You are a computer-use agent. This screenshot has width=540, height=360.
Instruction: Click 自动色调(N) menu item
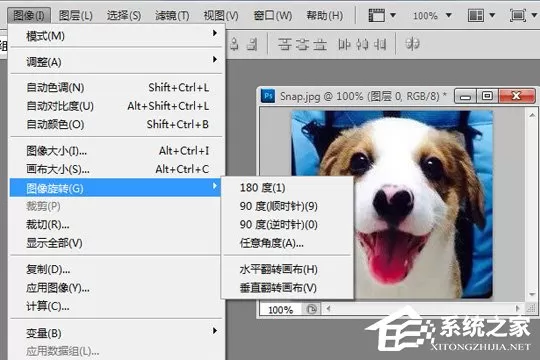[116, 87]
